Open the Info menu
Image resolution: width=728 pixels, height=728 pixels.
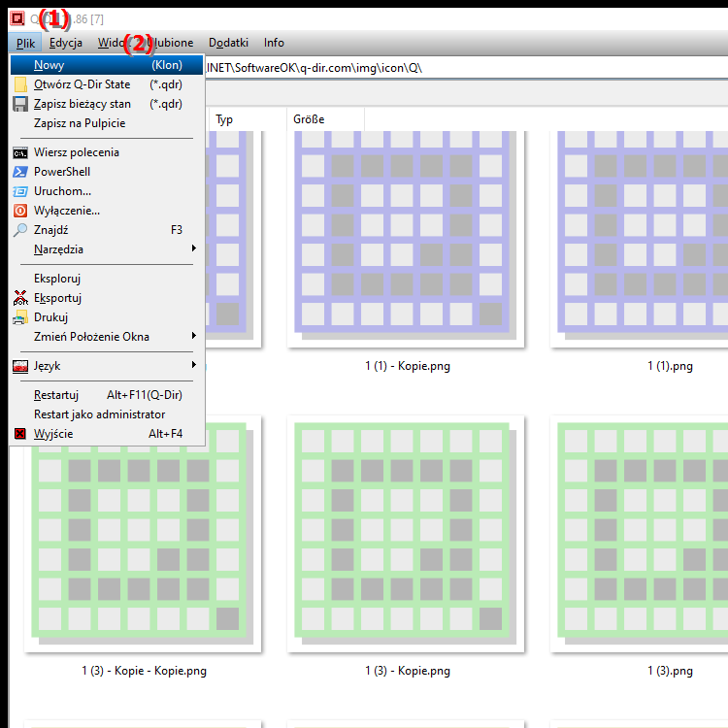click(x=274, y=43)
